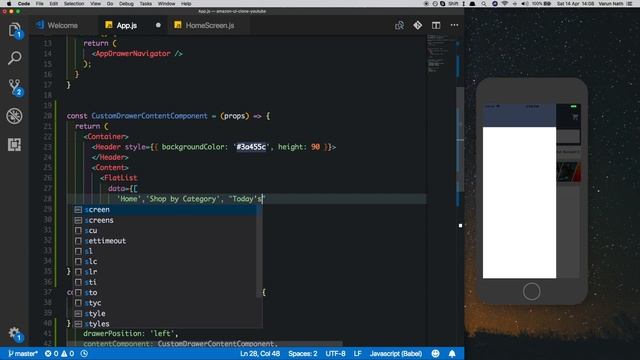Screen dimensions: 640x360
Task: Click the feedback smiley in status bar
Action: click(436, 353)
